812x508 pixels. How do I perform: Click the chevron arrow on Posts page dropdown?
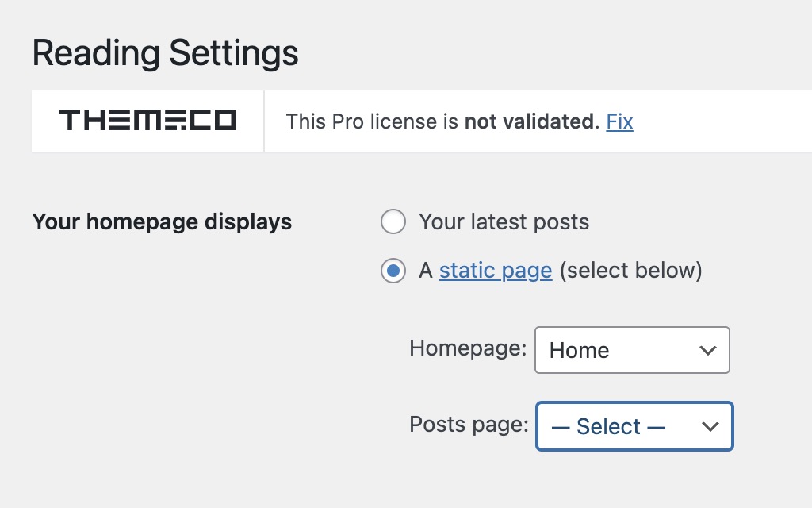coord(710,426)
